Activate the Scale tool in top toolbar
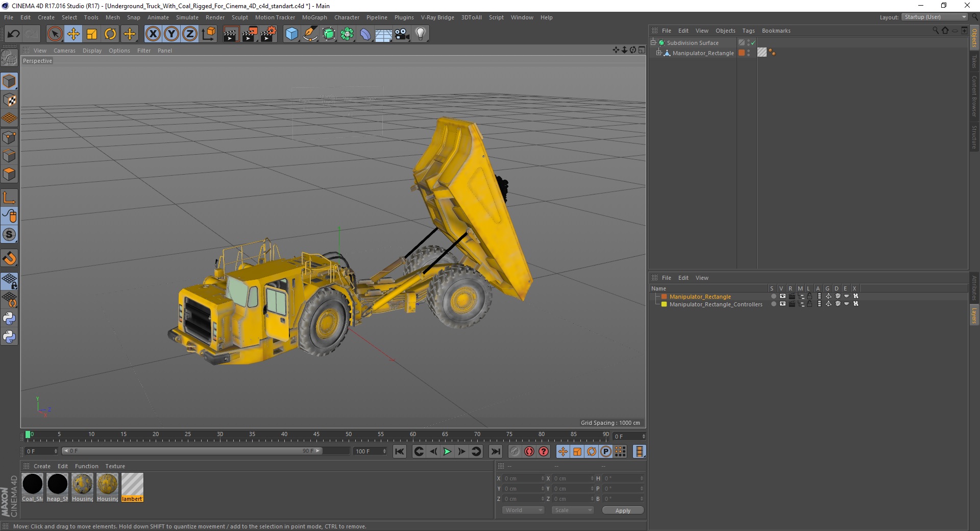 pos(92,34)
